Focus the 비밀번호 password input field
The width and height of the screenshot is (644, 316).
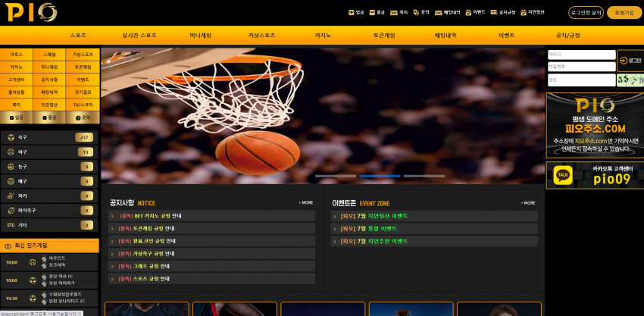(582, 67)
